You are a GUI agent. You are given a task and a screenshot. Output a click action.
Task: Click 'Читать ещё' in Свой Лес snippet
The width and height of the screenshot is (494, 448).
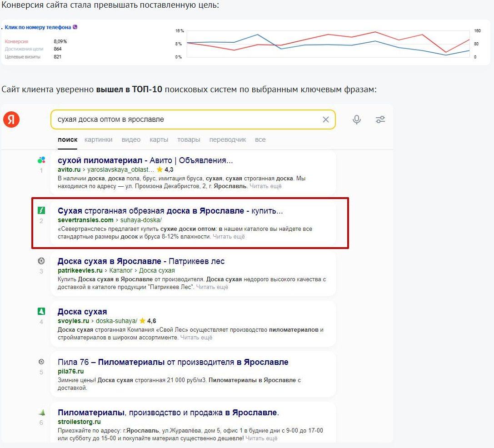coord(196,338)
